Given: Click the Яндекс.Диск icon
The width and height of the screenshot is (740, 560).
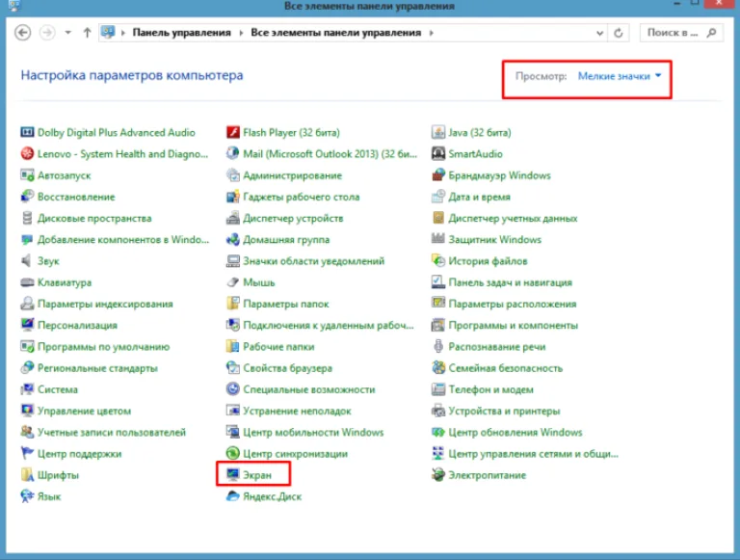Looking at the screenshot, I should 232,495.
